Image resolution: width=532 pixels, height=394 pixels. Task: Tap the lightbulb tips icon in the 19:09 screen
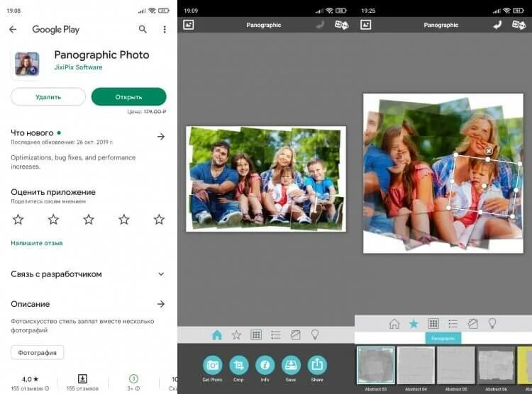[x=315, y=335]
